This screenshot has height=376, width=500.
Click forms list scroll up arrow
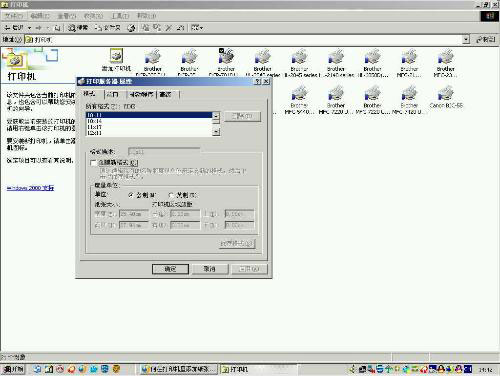pos(216,116)
